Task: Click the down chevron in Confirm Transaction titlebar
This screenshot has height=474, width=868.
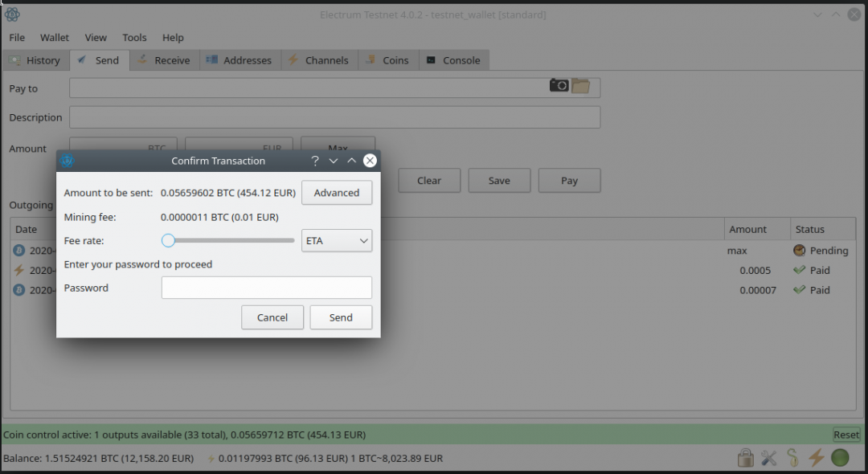Action: coord(334,161)
